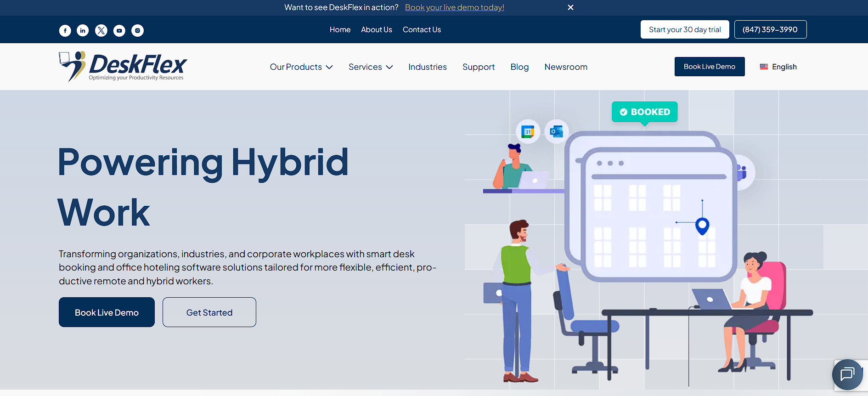
Task: Click 'Book your live demo today!' link
Action: coord(455,7)
